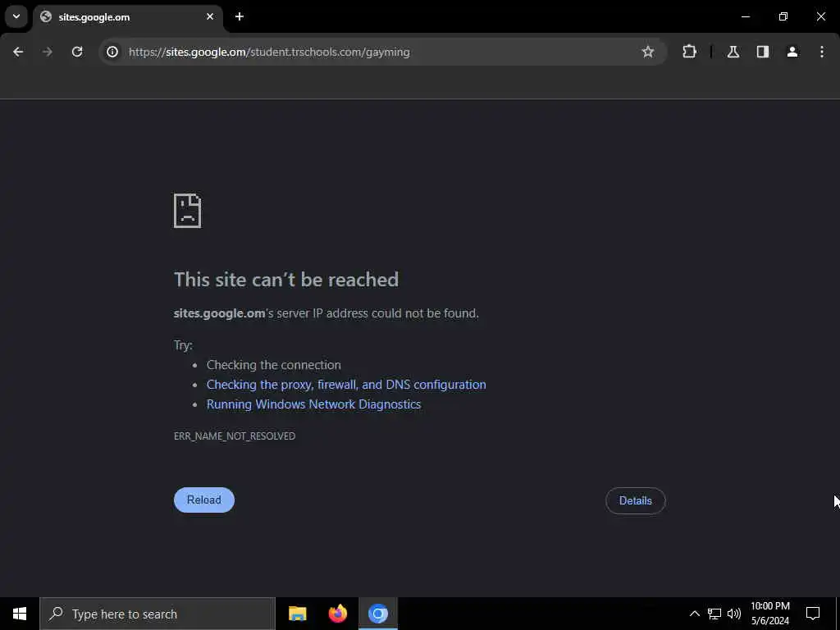The height and width of the screenshot is (630, 840).
Task: Open File Explorer from taskbar
Action: 297,614
